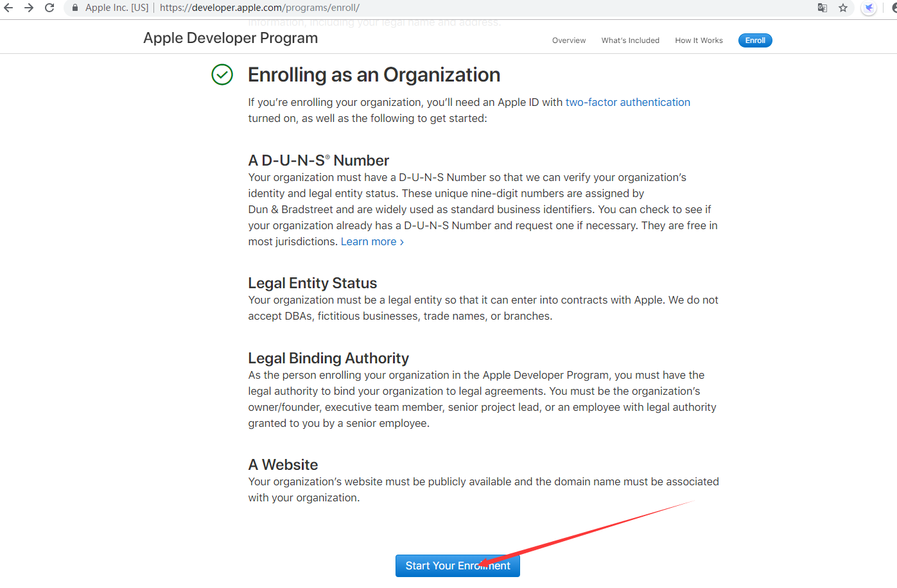The image size is (897, 588).
Task: Open the Apple Developer Program title link
Action: coord(231,38)
